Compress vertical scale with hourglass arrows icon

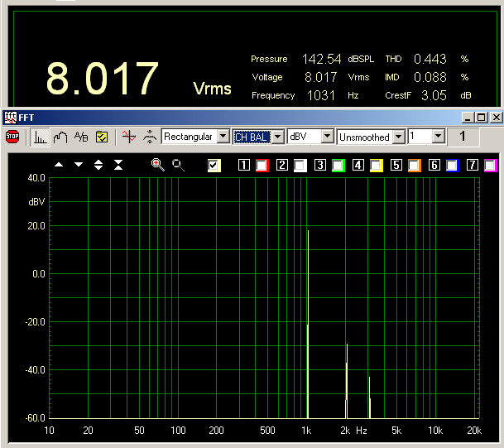point(118,165)
